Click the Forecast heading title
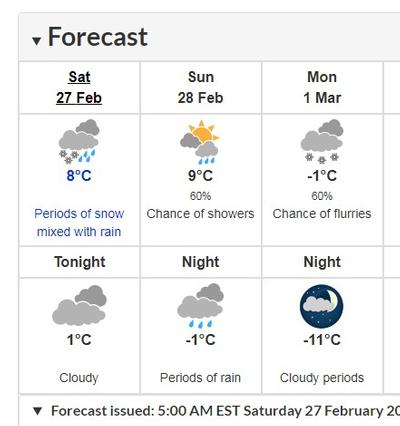Viewport: 400px width, 426px height. (98, 37)
